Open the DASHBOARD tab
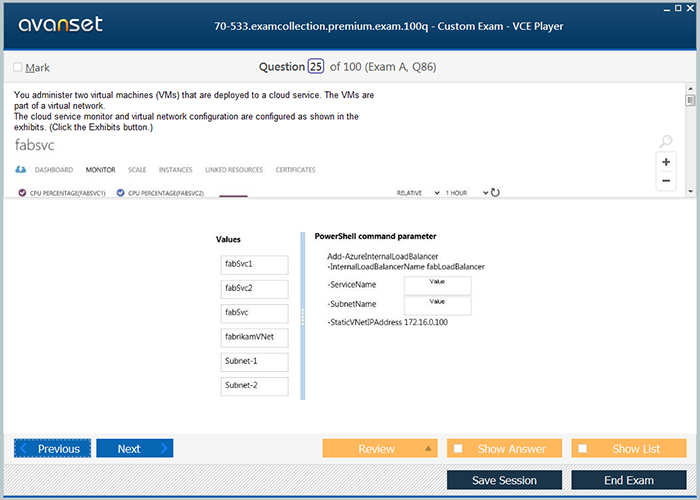Image resolution: width=700 pixels, height=500 pixels. tap(54, 170)
